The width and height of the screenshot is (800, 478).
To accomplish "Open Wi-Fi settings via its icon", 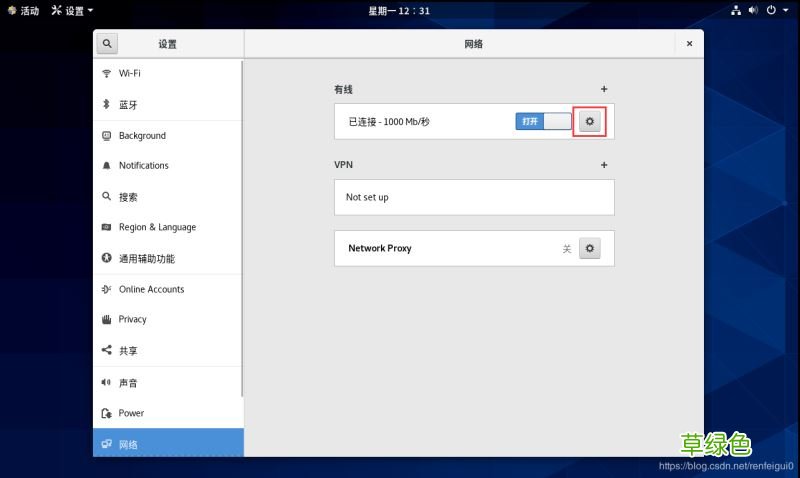I will [106, 73].
